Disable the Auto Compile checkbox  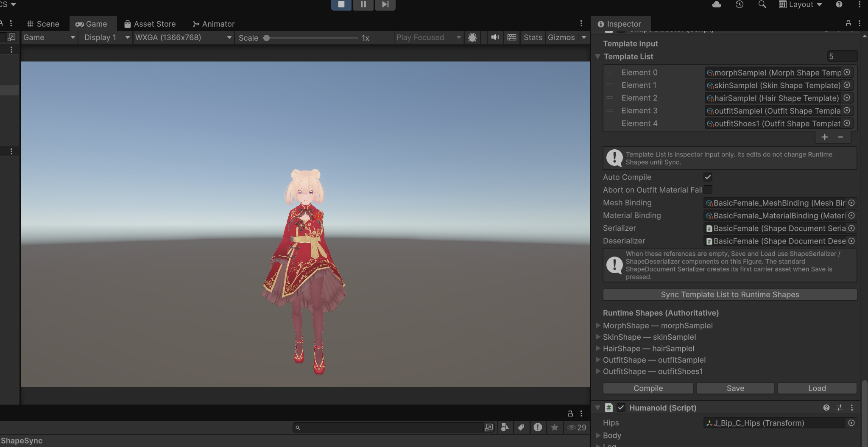[708, 177]
